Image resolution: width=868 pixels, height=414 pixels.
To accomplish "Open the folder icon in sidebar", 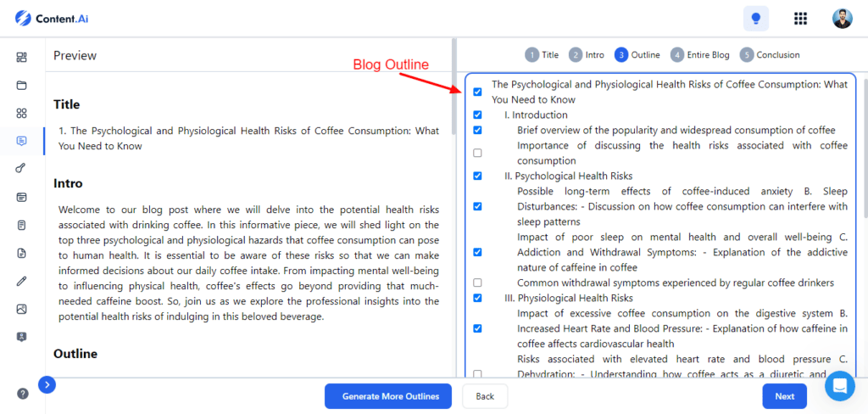I will click(21, 86).
